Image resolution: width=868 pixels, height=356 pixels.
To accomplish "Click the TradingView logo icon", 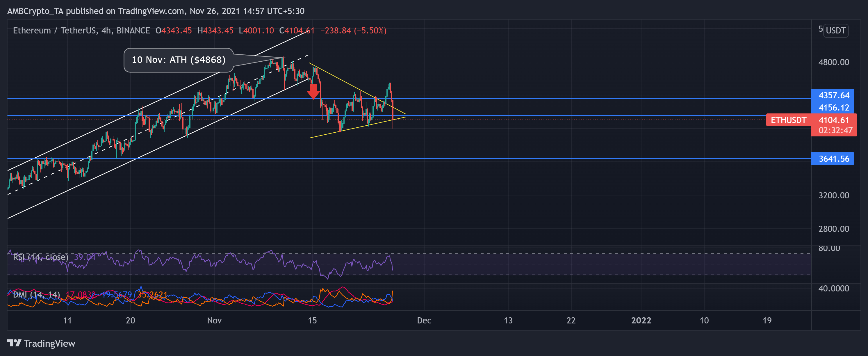I will click(14, 343).
